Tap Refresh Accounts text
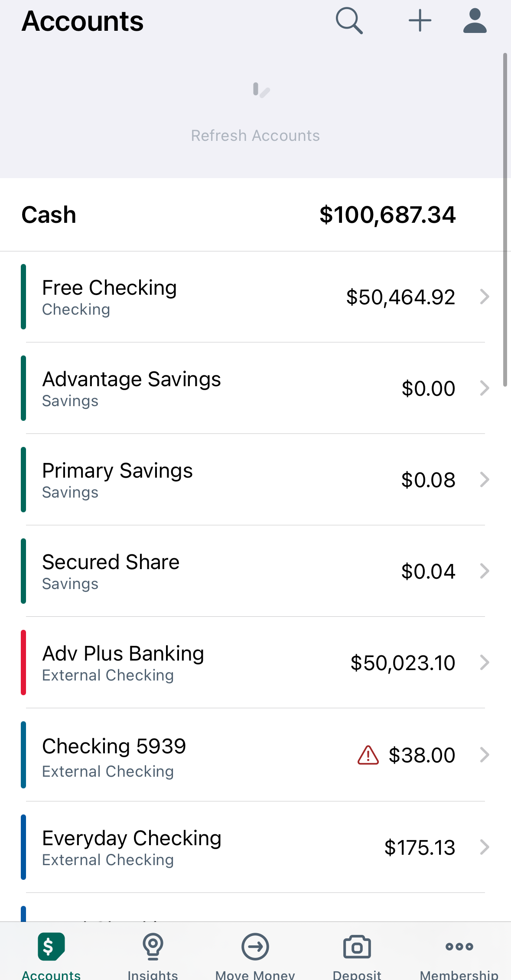This screenshot has height=980, width=511. coord(255,136)
